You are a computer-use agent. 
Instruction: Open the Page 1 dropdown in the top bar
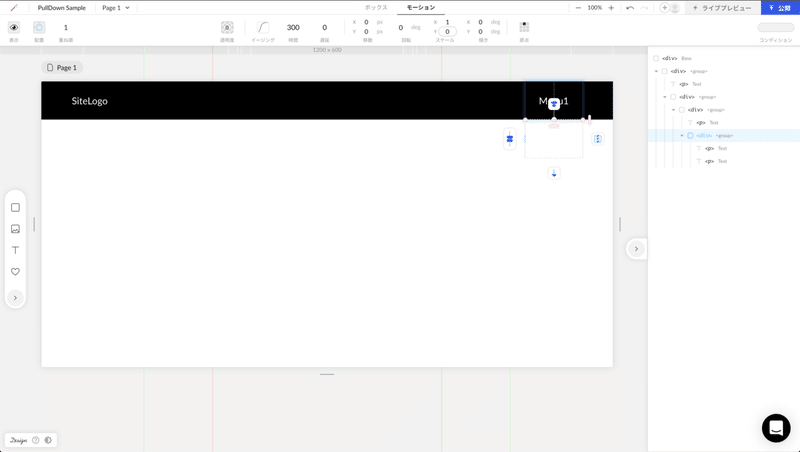[116, 8]
